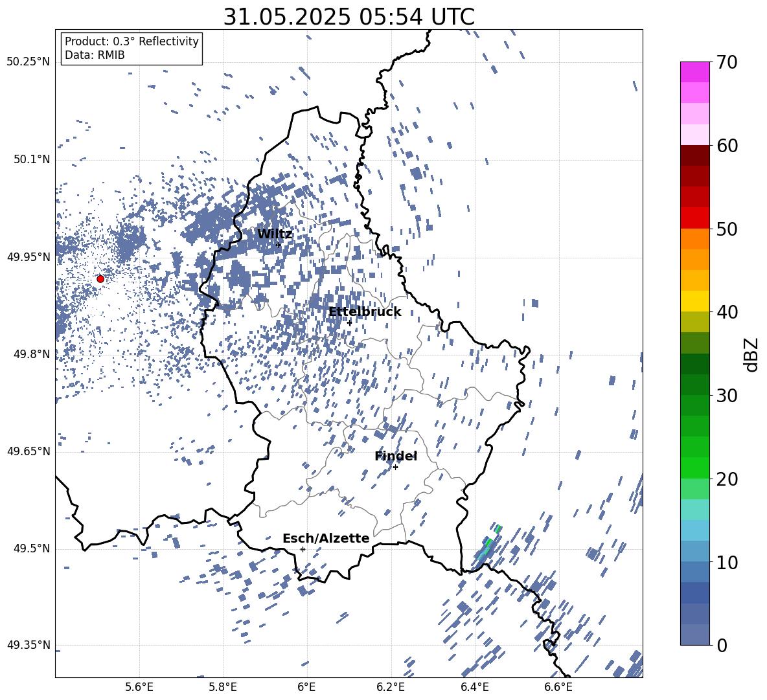767x700 pixels.
Task: Click the bright green colorbar segment above 20
Action: tap(694, 468)
